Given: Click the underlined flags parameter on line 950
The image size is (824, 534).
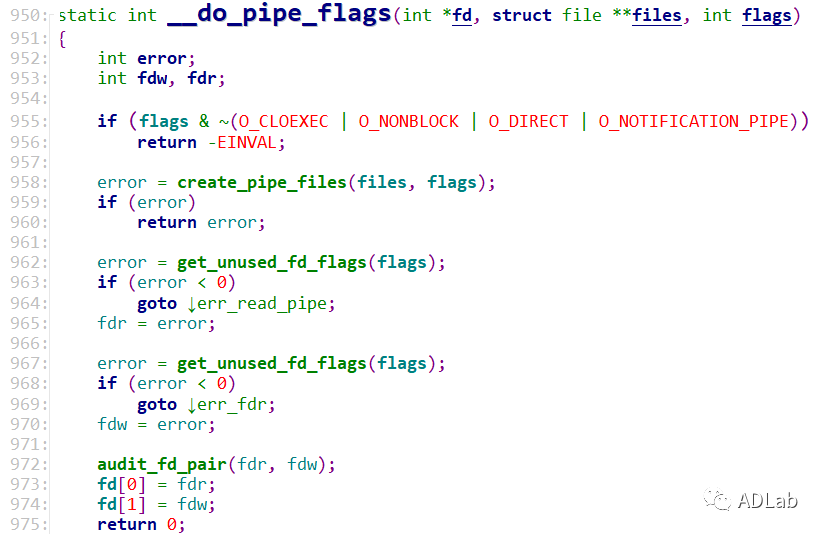Looking at the screenshot, I should pyautogui.click(x=767, y=16).
